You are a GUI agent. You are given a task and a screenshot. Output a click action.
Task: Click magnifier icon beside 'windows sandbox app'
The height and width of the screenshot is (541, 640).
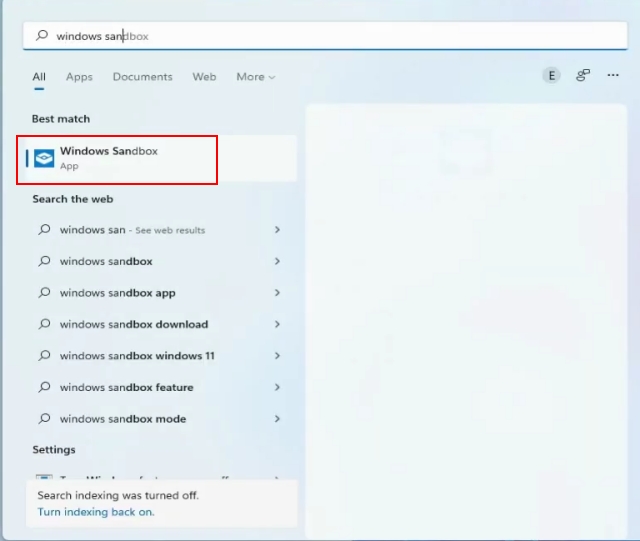pos(44,292)
